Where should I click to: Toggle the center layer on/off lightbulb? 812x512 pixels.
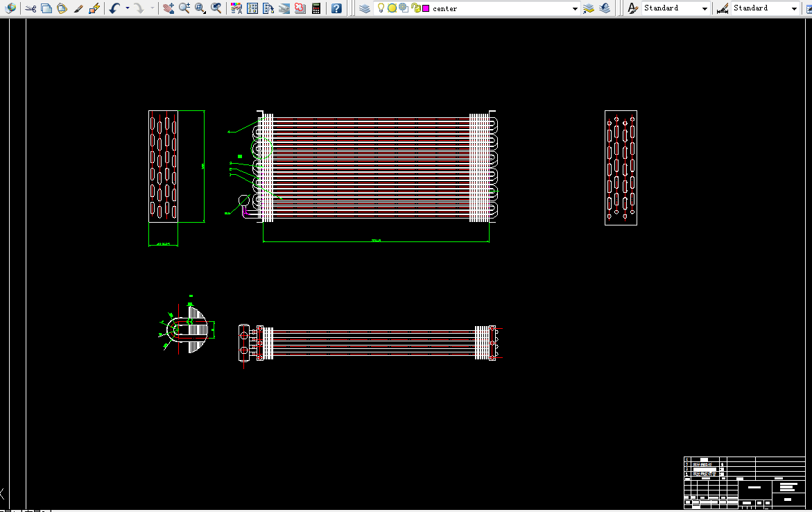click(x=381, y=8)
